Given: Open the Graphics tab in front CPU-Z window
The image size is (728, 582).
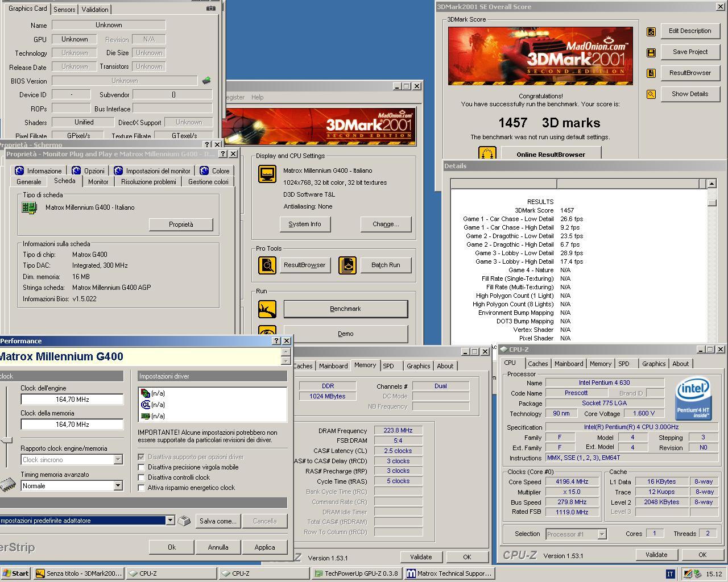Looking at the screenshot, I should coord(653,364).
